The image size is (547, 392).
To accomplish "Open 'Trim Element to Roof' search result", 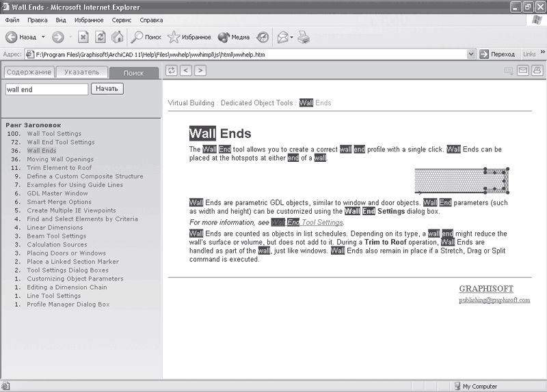I will click(59, 167).
